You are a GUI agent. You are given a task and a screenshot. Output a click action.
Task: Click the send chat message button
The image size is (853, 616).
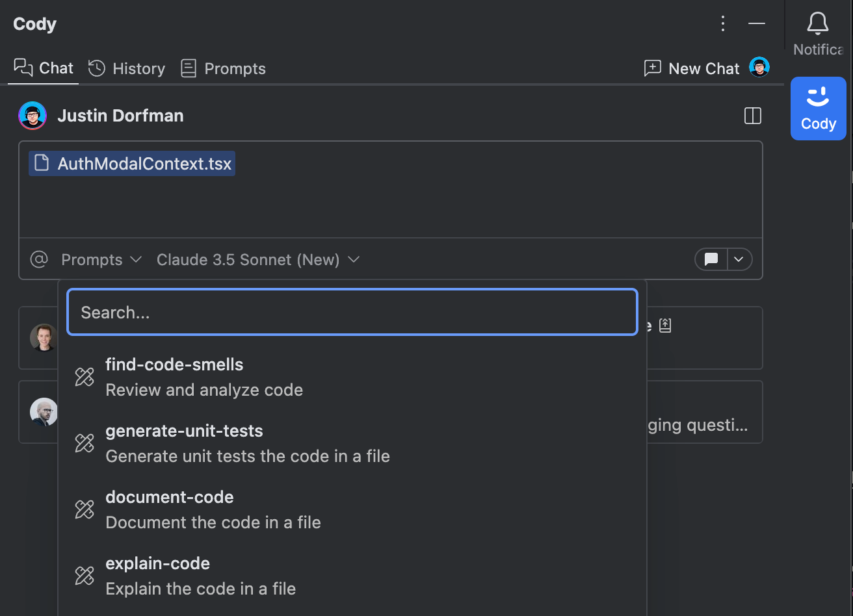[711, 259]
